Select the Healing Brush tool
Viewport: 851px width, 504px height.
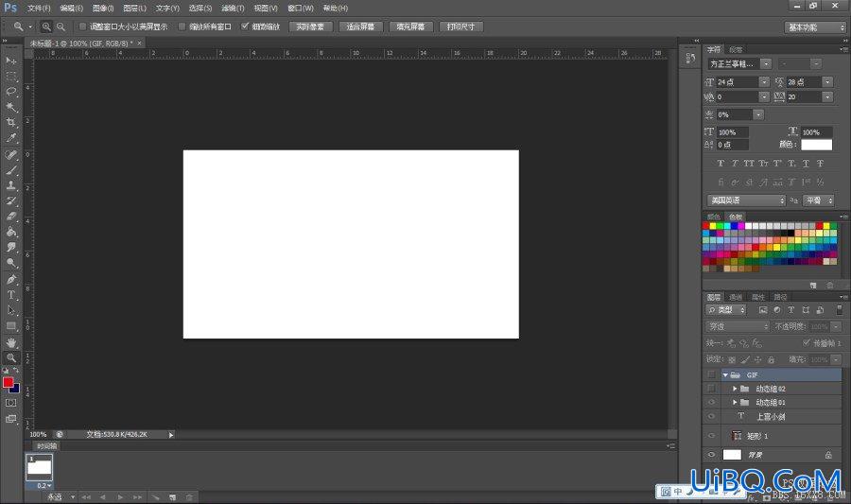[x=10, y=155]
